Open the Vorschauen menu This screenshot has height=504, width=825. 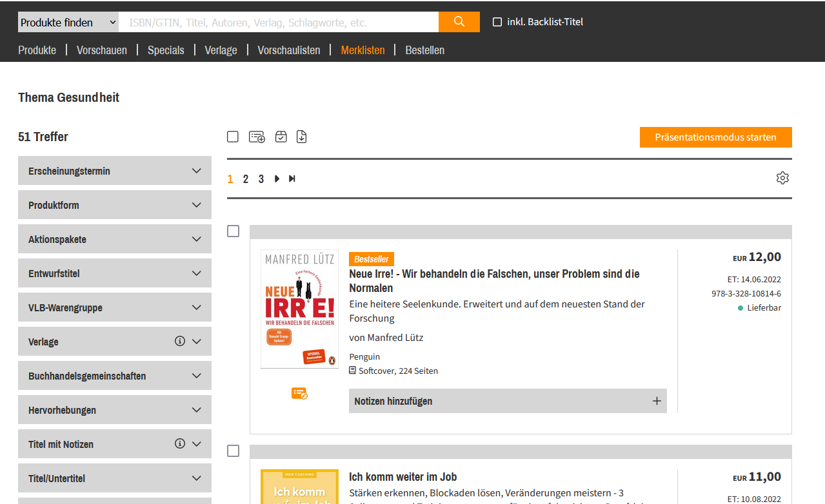(x=102, y=50)
